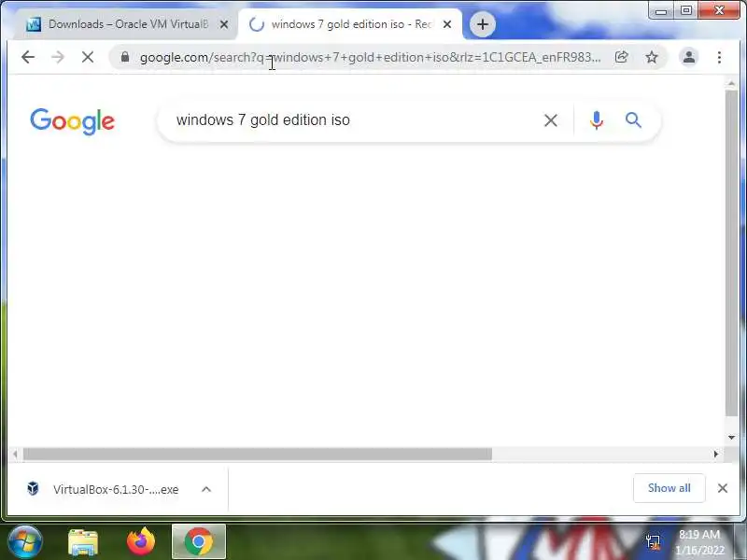View site security info via lock icon
Screen dimensions: 747x560
(x=125, y=57)
